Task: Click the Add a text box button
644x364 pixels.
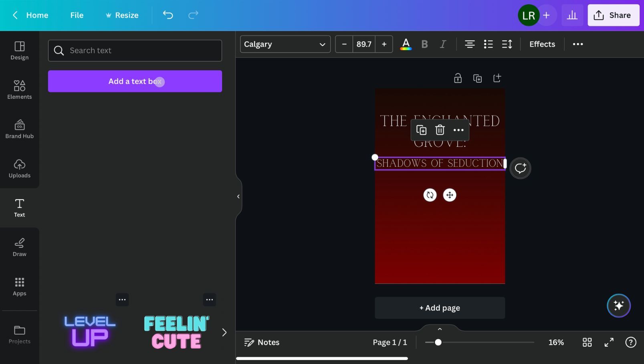Action: click(x=135, y=81)
